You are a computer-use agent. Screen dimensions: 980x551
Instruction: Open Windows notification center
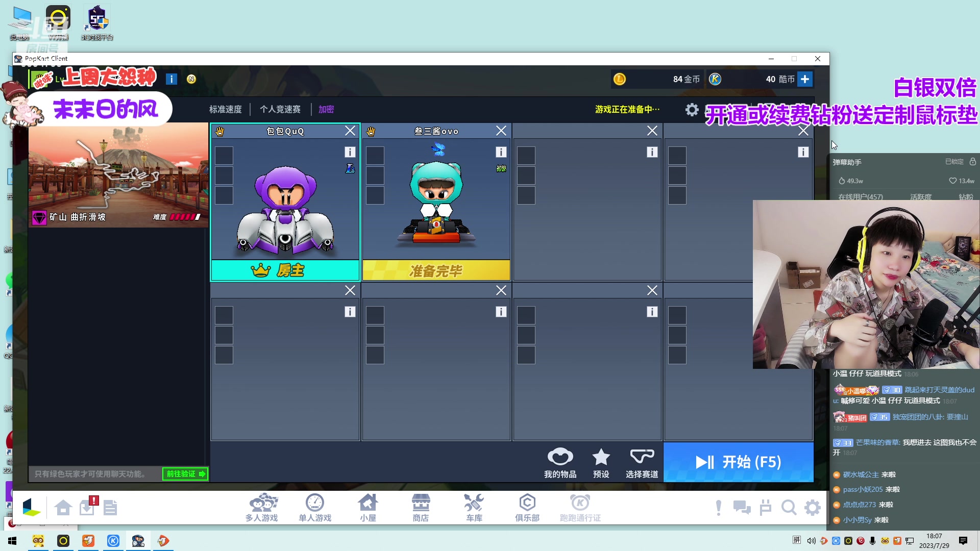coord(963,541)
